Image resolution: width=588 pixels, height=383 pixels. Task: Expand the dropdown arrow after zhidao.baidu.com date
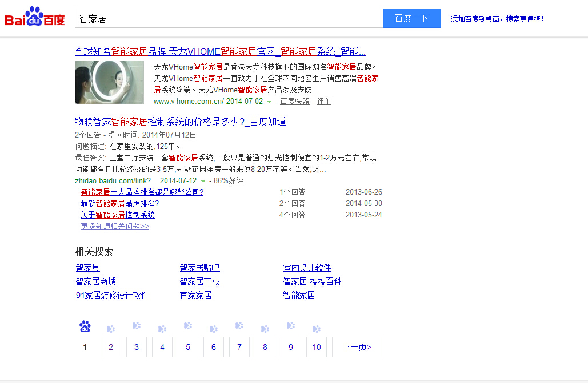(203, 182)
